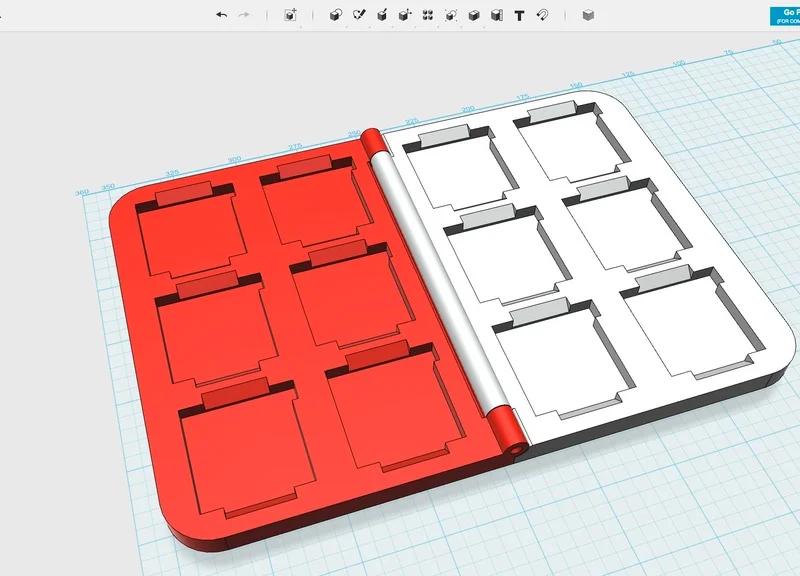Viewport: 800px width, 576px height.
Task: Select the Text tool
Action: [x=519, y=16]
